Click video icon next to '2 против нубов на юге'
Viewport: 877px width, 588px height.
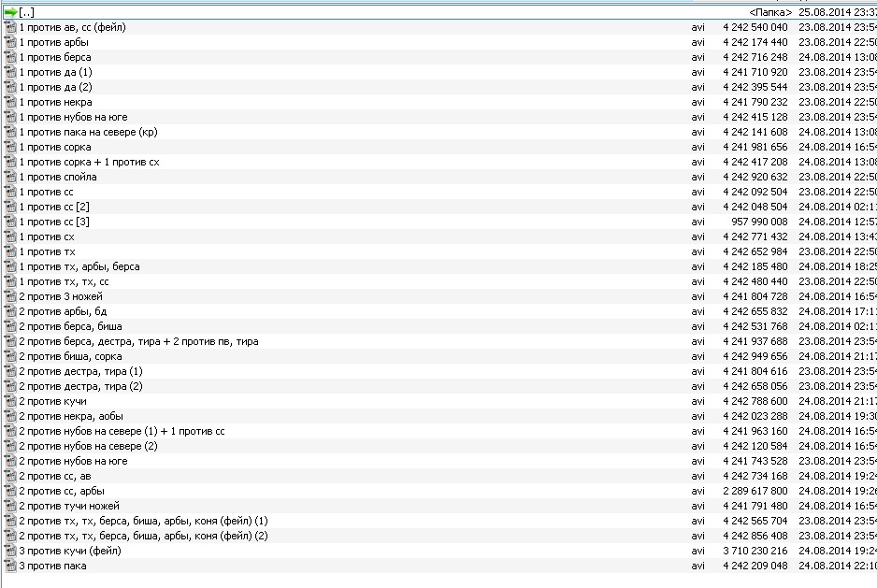click(10, 461)
